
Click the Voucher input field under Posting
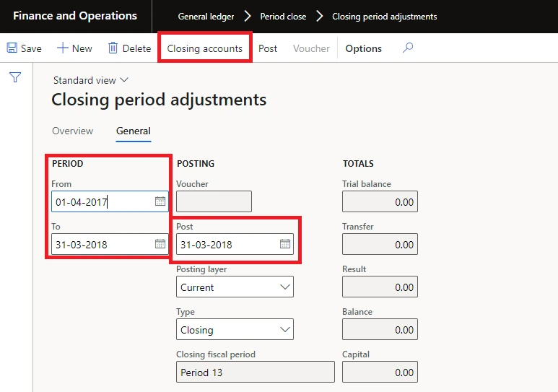tap(214, 201)
